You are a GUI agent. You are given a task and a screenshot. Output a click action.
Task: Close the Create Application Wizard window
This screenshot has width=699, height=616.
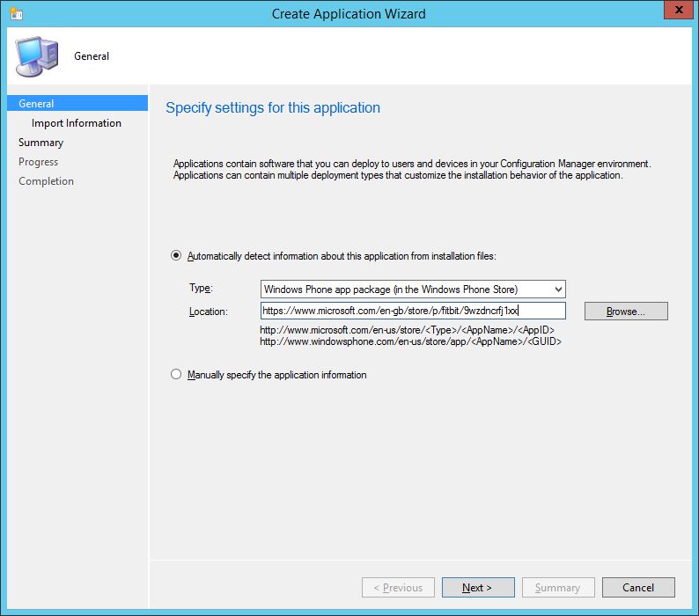679,10
